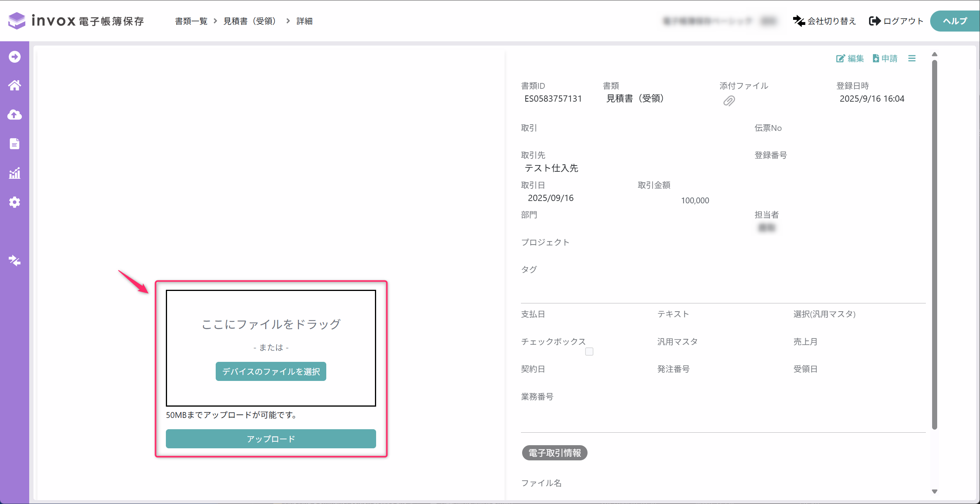The width and height of the screenshot is (980, 504).
Task: Click the 50MBまでアップロードが可能です note
Action: point(232,415)
